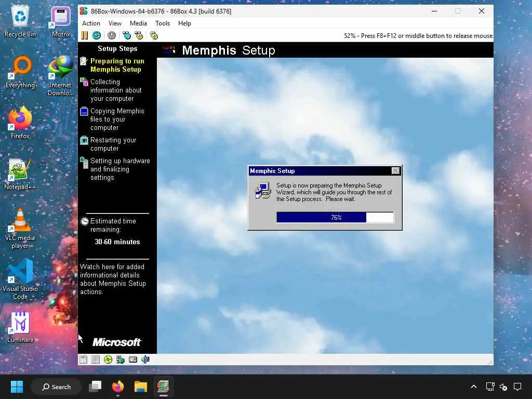Click the 86Box taskbar button
This screenshot has height=399, width=532.
[x=163, y=387]
